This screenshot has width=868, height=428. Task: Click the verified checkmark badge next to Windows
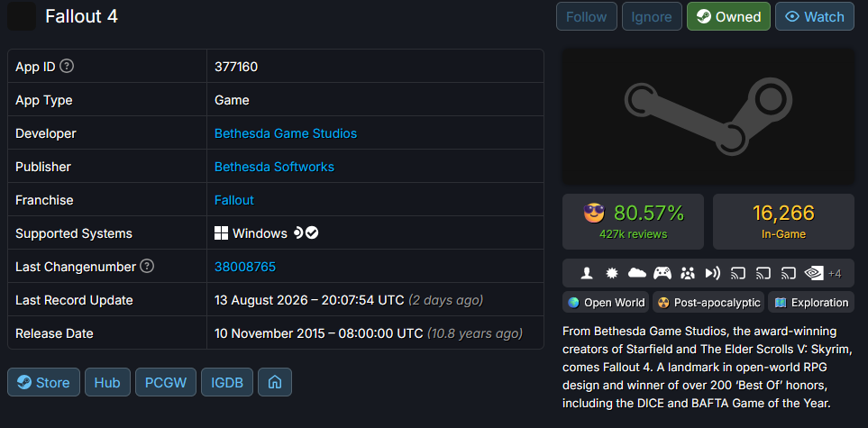pos(312,233)
